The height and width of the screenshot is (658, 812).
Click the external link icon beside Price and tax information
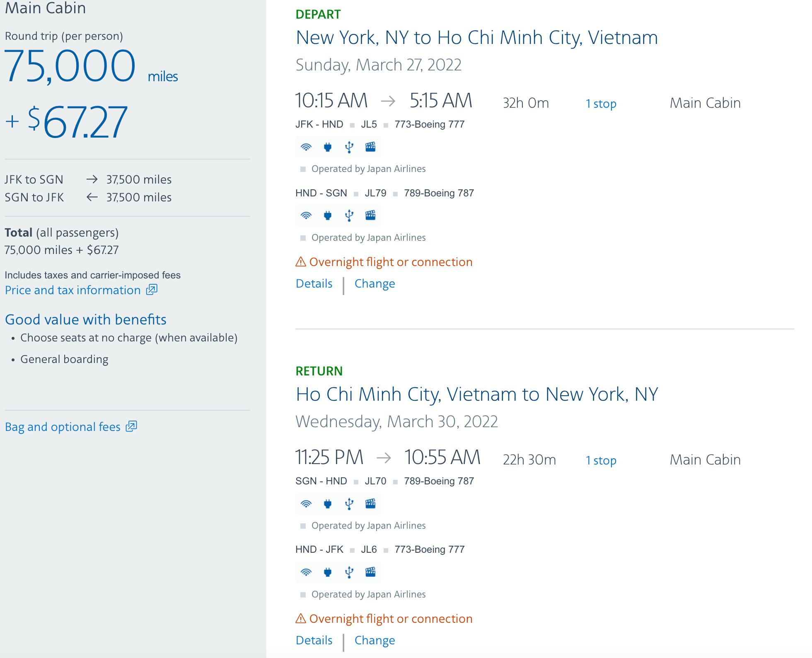click(152, 290)
